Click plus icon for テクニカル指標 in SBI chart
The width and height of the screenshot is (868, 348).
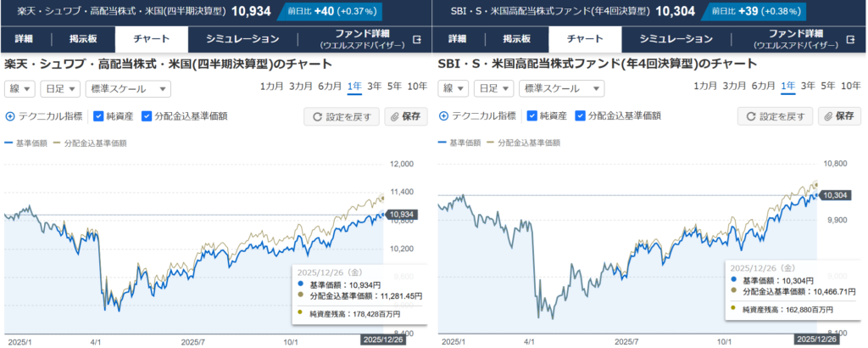coord(443,116)
